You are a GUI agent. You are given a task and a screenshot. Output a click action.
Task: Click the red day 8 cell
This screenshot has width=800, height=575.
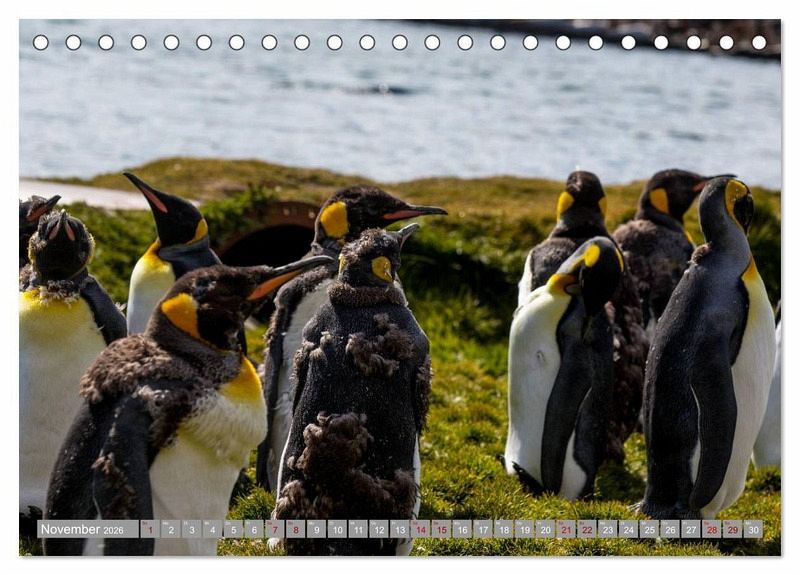click(x=295, y=529)
